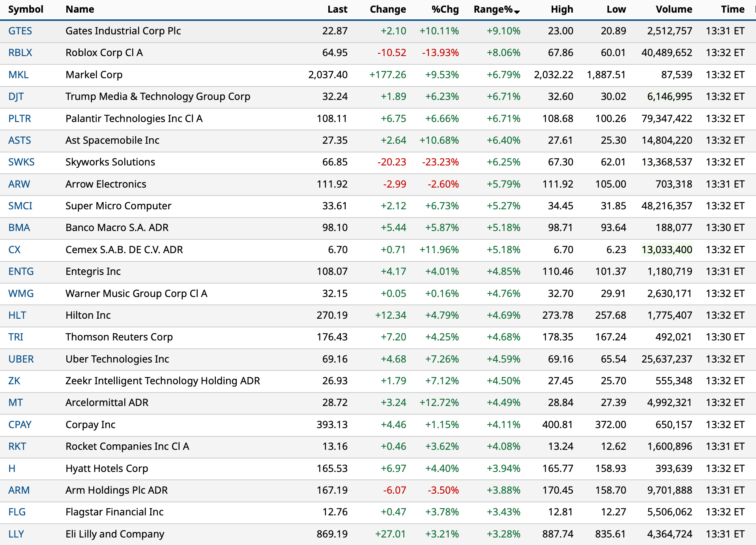Click the LLY symbol link
Screen dimensions: 756x545
[16, 534]
